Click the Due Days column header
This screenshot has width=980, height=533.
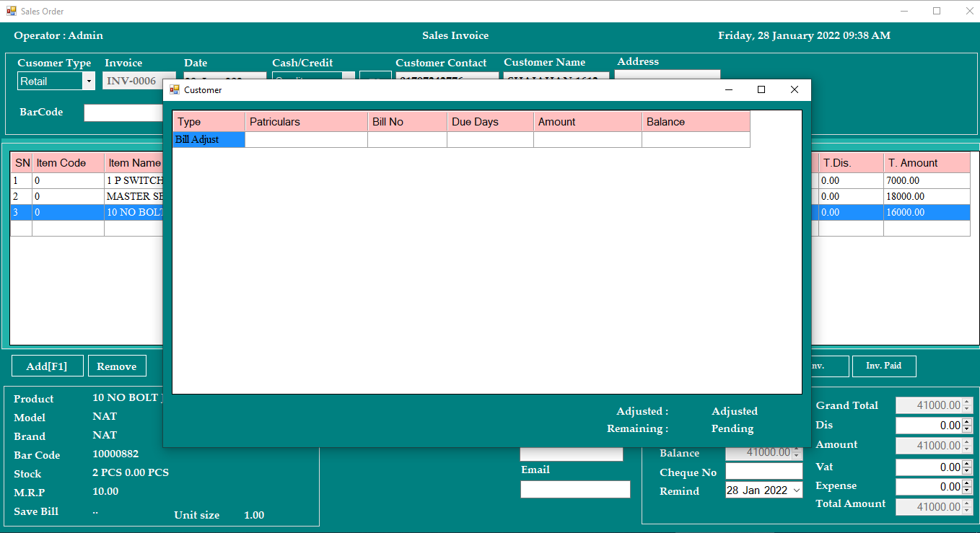click(x=489, y=121)
